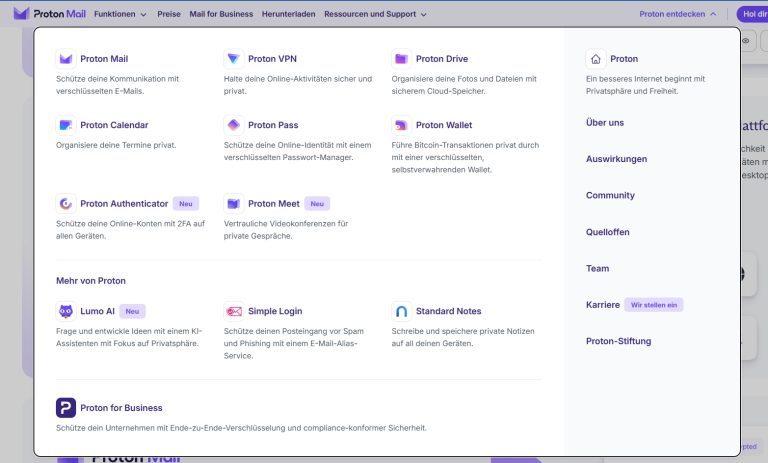This screenshot has height=463, width=768.
Task: Click the Neu badge beside Proton Meet
Action: (x=317, y=203)
